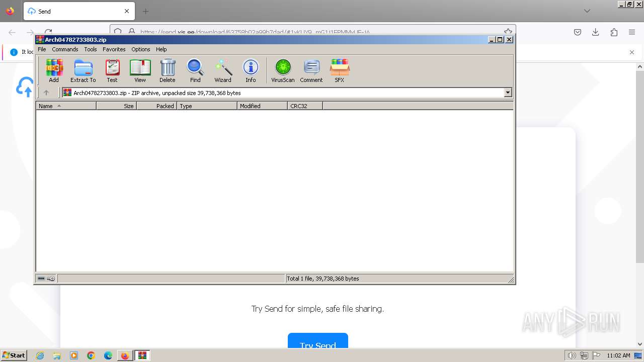This screenshot has width=644, height=362.
Task: Select the Send browser tab
Action: [x=79, y=11]
